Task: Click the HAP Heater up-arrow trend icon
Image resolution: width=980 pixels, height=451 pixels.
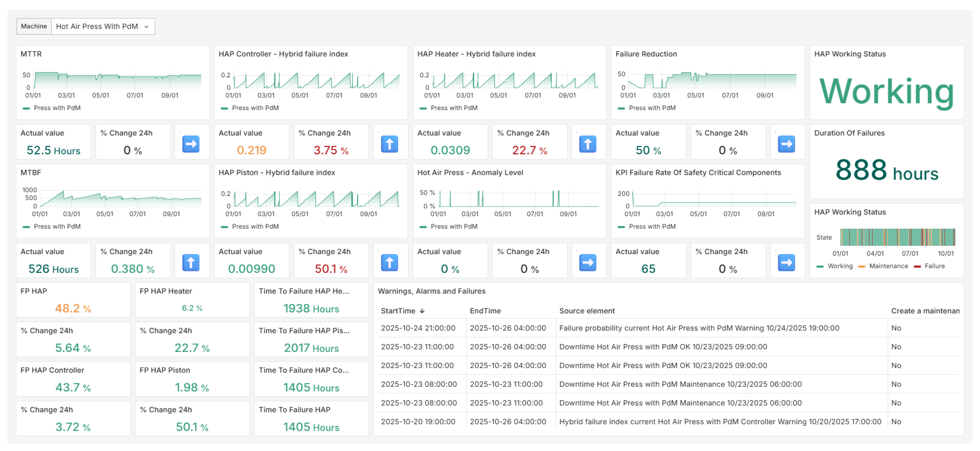Action: [587, 144]
